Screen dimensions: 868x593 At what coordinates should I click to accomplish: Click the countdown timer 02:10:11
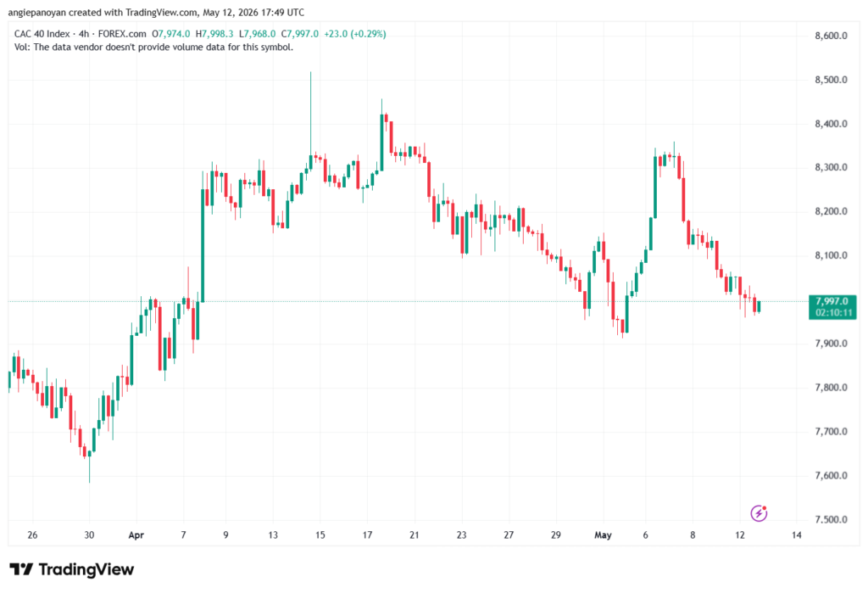click(x=833, y=312)
